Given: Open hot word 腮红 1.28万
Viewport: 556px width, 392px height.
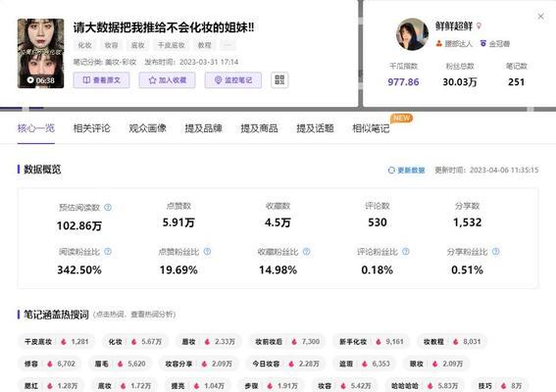Looking at the screenshot, I should tap(51, 385).
